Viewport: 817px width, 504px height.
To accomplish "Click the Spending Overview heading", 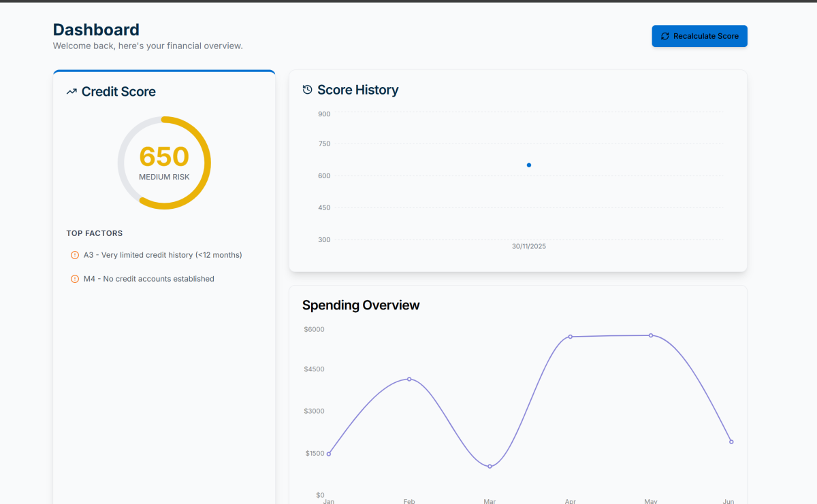I will (x=361, y=305).
